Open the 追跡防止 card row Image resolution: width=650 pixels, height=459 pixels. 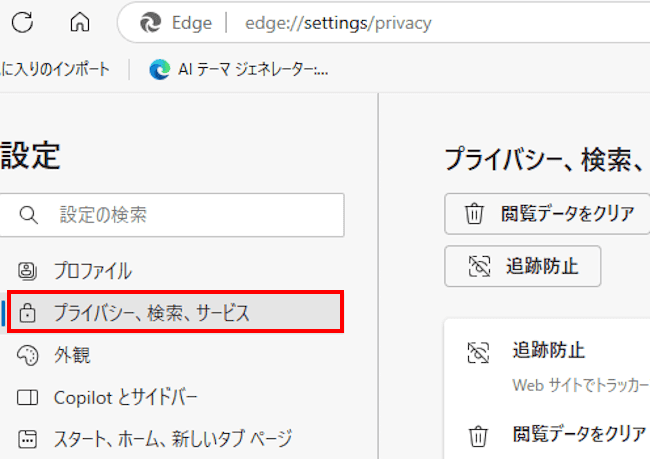click(547, 367)
